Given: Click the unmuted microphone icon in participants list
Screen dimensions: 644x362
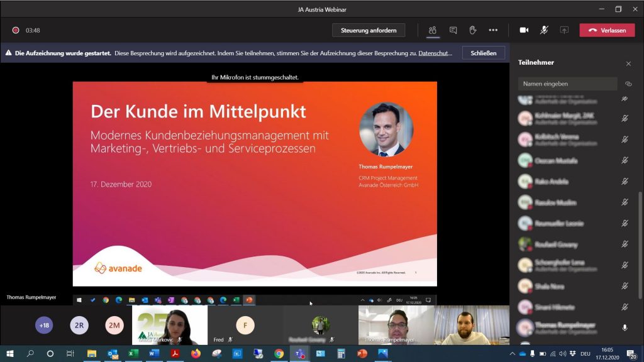Looking at the screenshot, I should (x=625, y=327).
